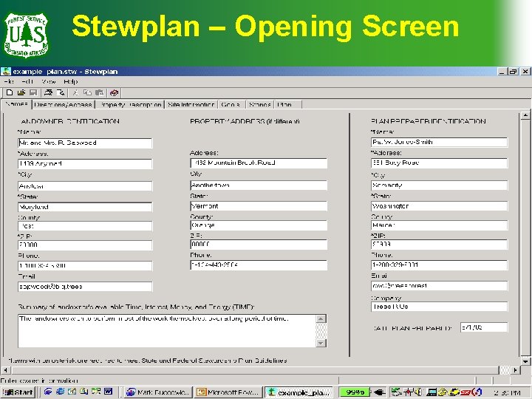This screenshot has height=399, width=532.
Task: Click property ZIP field '00000'
Action: tap(259, 245)
